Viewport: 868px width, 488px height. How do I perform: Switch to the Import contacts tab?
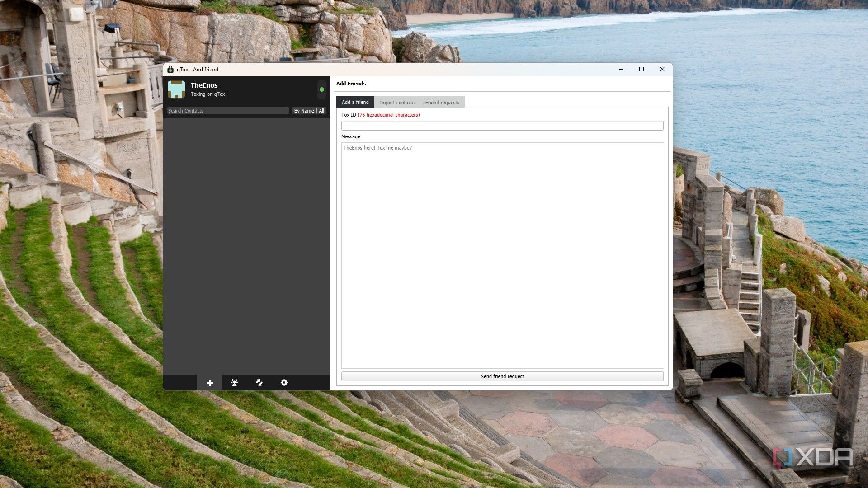coord(396,103)
